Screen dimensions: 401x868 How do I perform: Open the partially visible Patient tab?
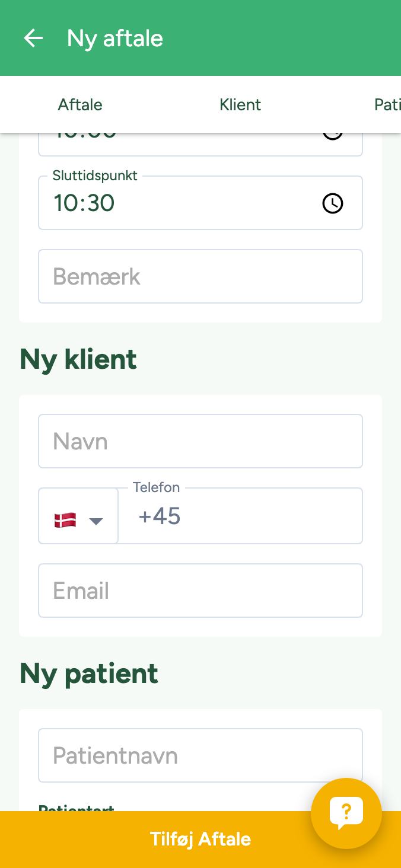point(387,105)
